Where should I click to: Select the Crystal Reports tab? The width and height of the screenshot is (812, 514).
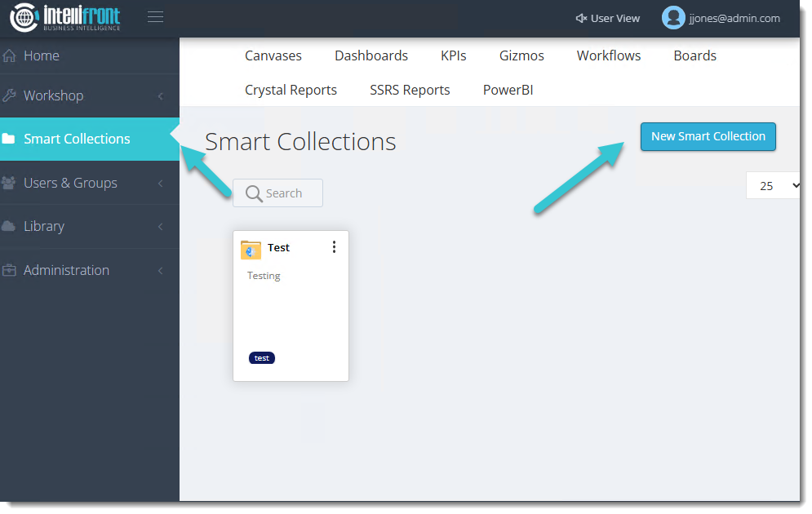tap(291, 90)
